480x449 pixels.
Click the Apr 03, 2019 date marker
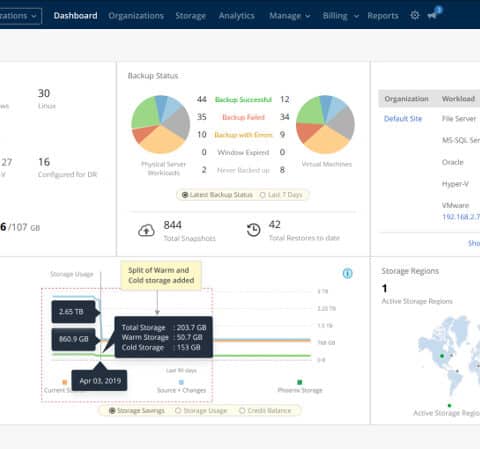[x=99, y=380]
